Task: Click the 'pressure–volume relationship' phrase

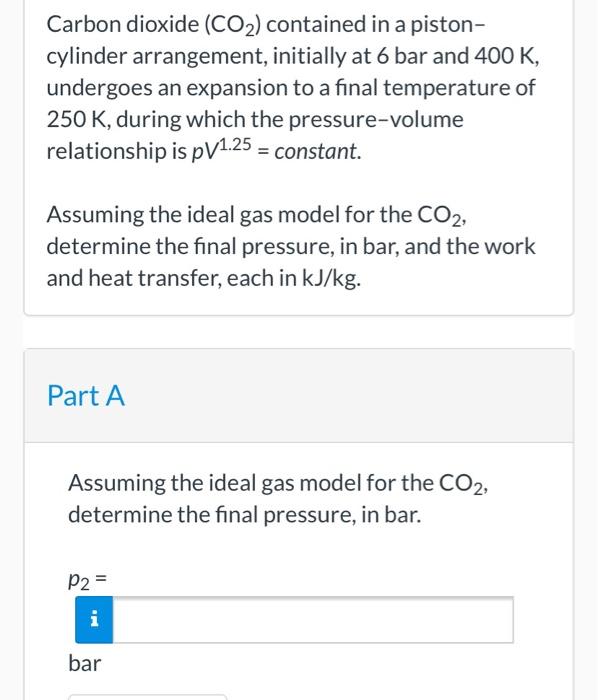Action: (x=255, y=135)
